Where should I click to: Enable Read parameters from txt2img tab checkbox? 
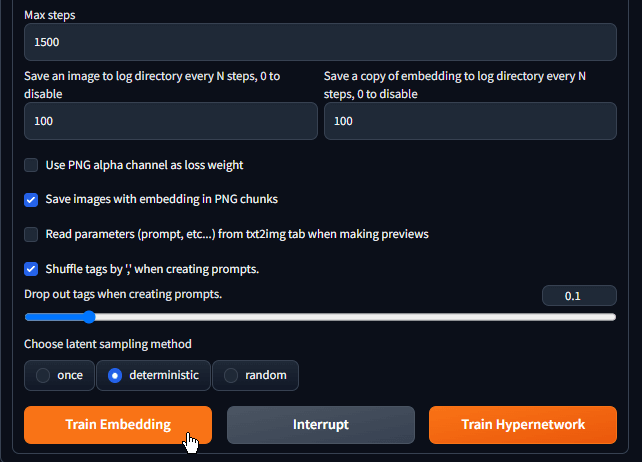31,235
